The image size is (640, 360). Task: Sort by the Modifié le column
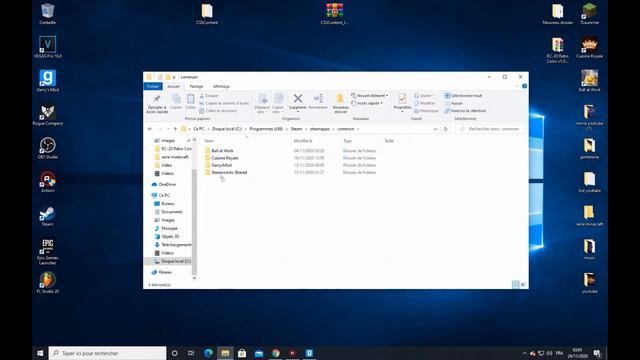coord(303,141)
